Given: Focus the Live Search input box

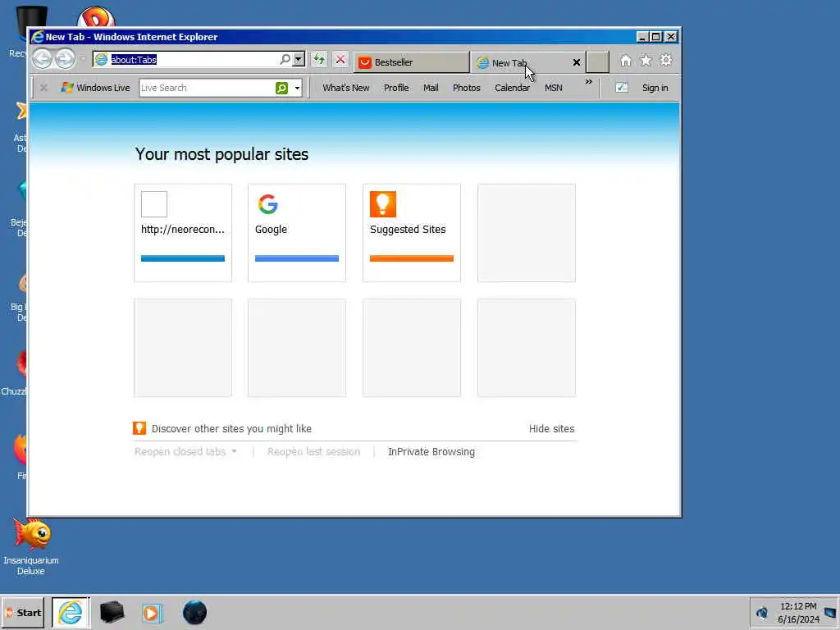Looking at the screenshot, I should click(x=206, y=88).
